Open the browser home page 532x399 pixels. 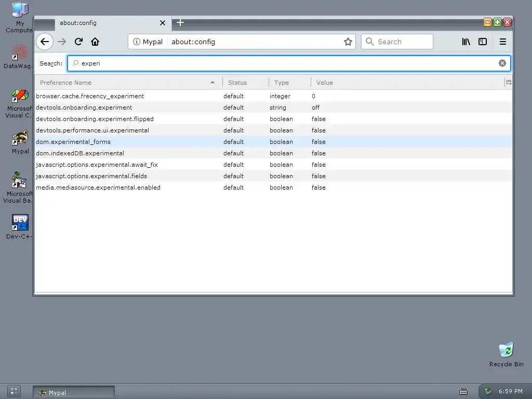point(95,42)
